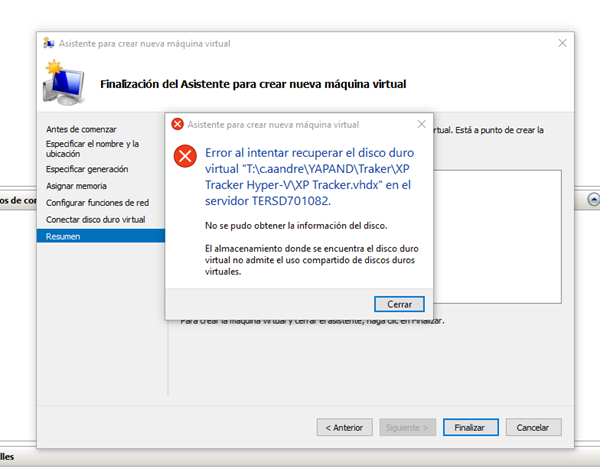The height and width of the screenshot is (472, 600).
Task: Close the error dialog with X
Action: point(421,124)
